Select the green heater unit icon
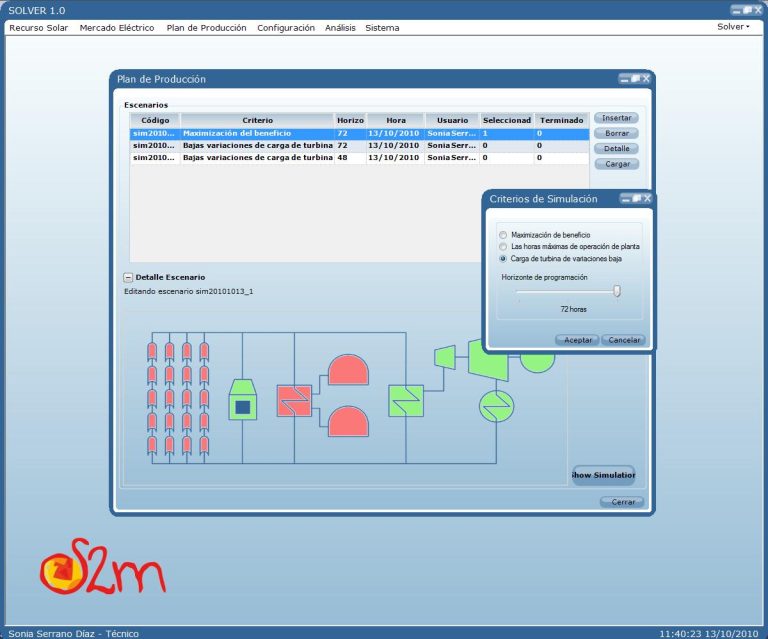The image size is (768, 639). click(241, 400)
